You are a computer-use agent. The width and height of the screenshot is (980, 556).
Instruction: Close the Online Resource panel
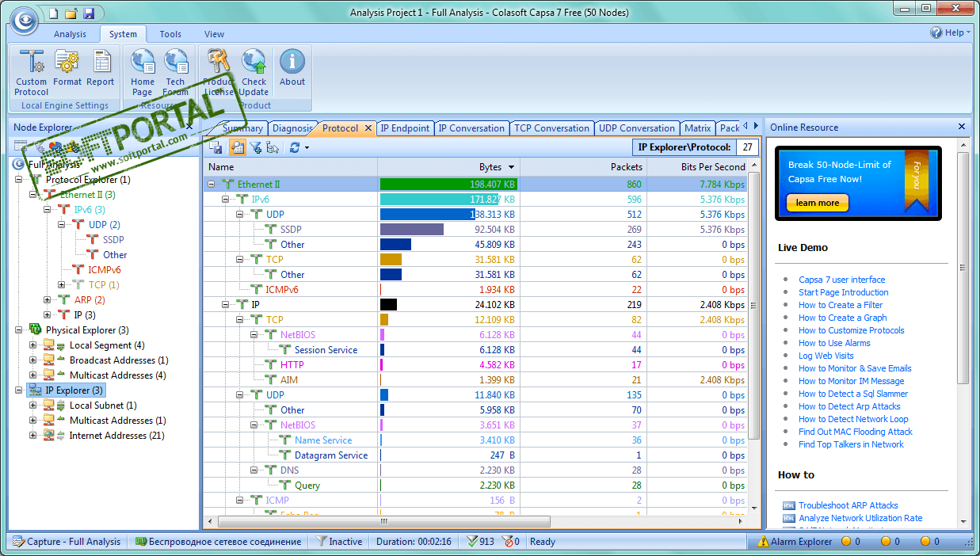click(962, 127)
